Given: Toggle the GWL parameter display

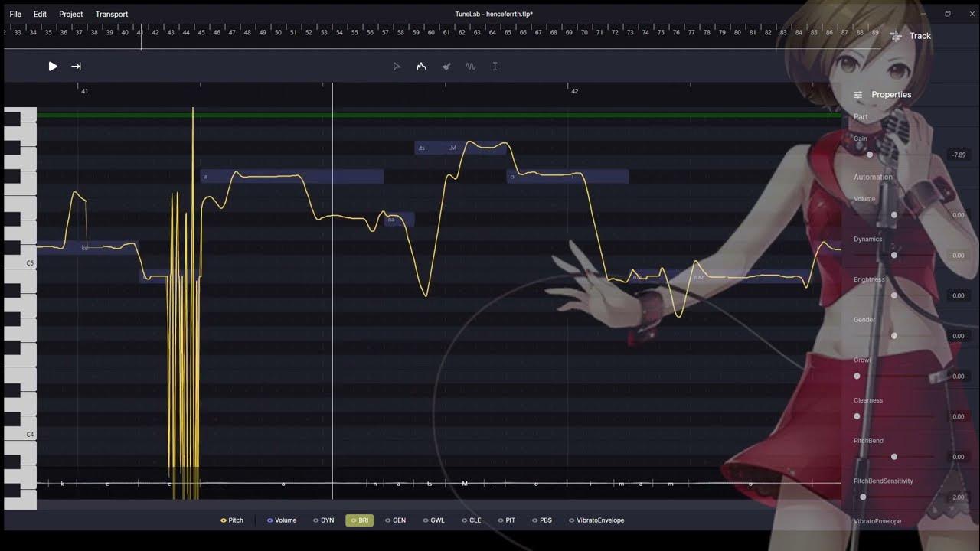Looking at the screenshot, I should (433, 520).
